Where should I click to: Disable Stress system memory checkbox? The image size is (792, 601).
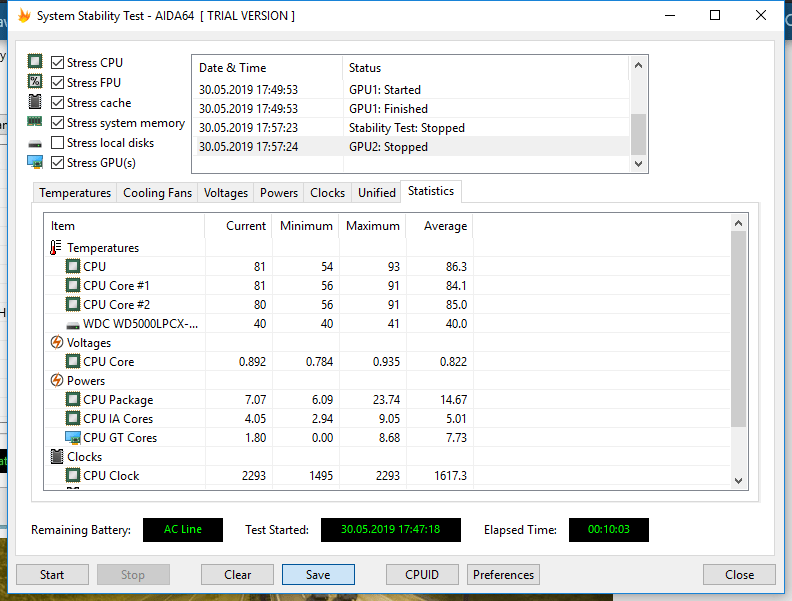pyautogui.click(x=58, y=123)
